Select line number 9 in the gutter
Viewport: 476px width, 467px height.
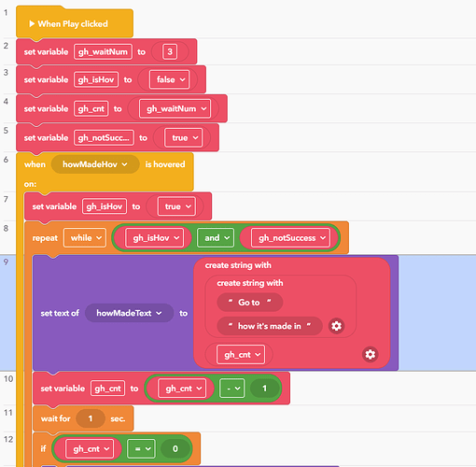(6, 262)
